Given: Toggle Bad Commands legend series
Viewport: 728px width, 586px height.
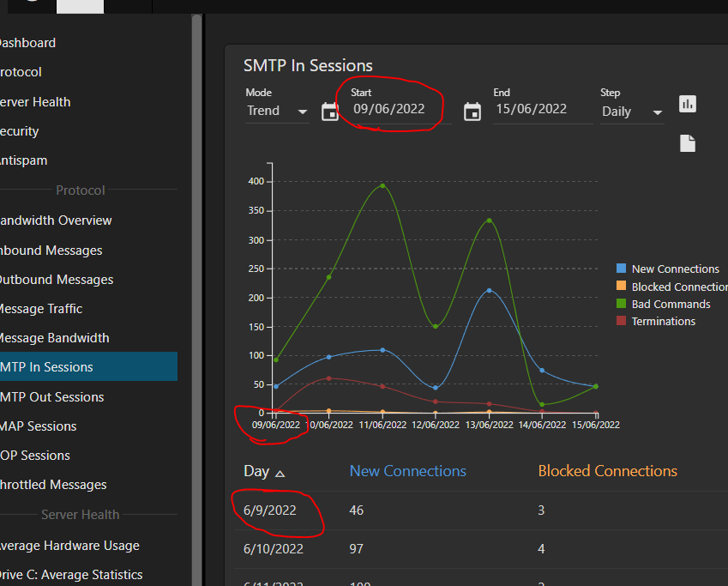Looking at the screenshot, I should (671, 304).
